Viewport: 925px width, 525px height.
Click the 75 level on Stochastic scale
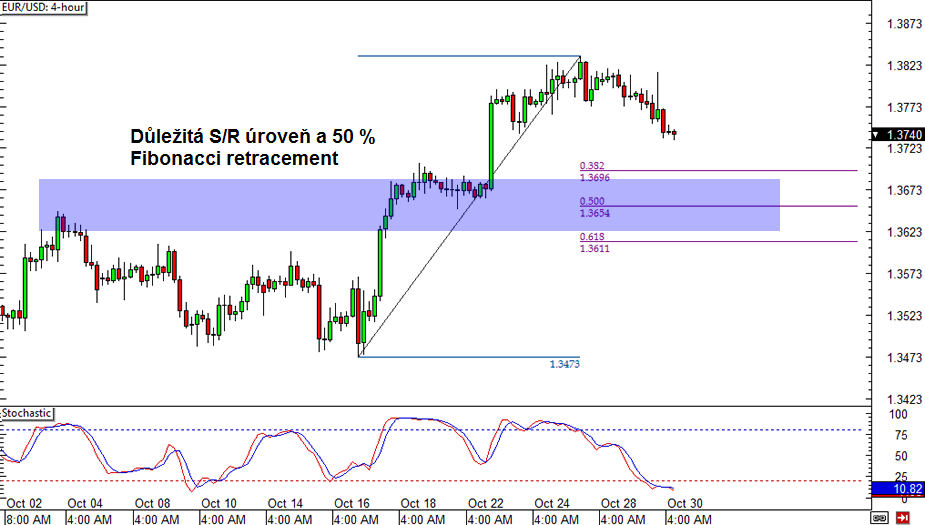coord(901,435)
